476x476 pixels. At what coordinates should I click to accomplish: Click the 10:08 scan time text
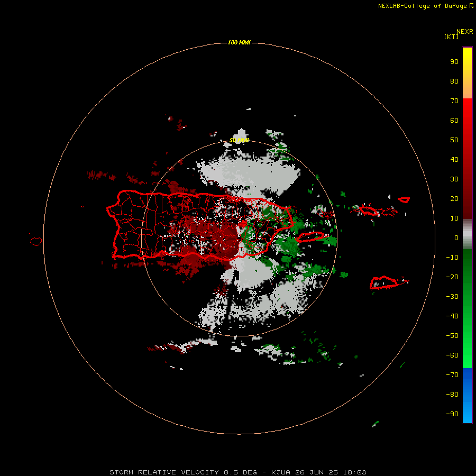coord(354,472)
